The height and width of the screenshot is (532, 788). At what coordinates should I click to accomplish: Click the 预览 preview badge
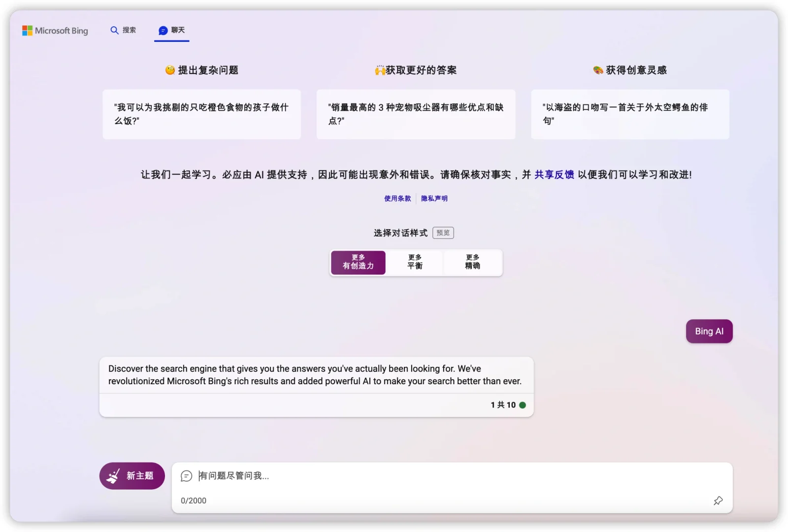click(x=443, y=233)
